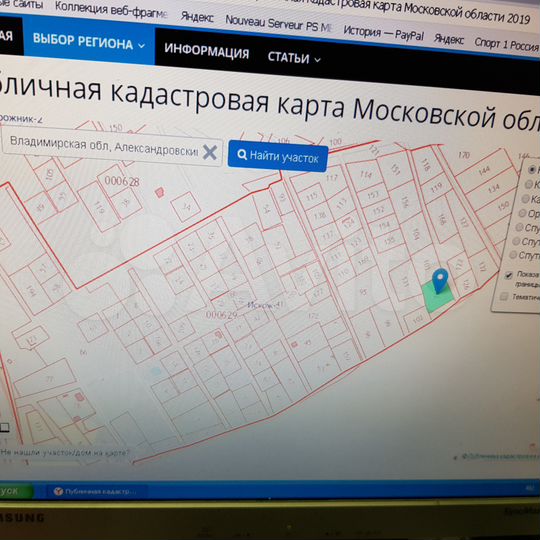Select parcel number 115 on the map
Screen dimensions: 540x540
(311, 197)
